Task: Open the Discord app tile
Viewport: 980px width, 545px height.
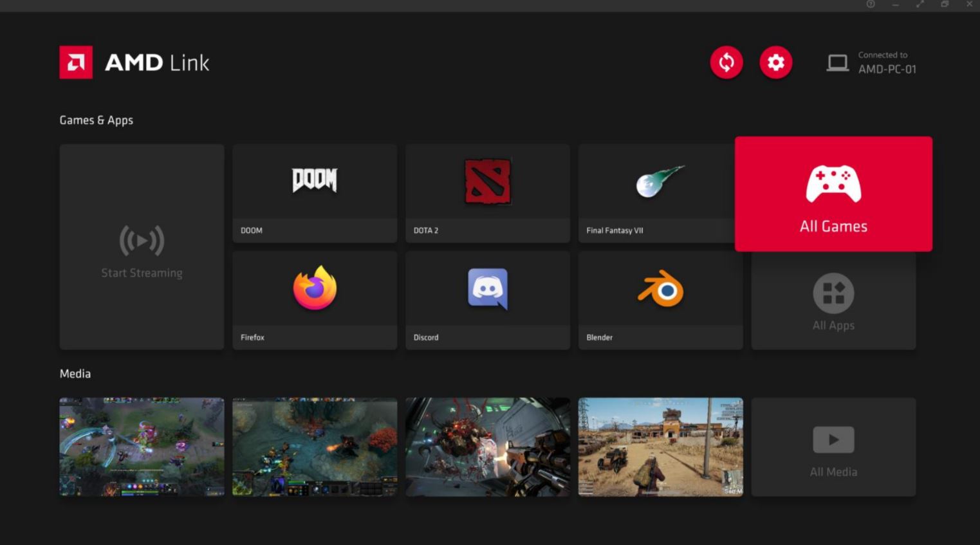Action: click(x=488, y=300)
